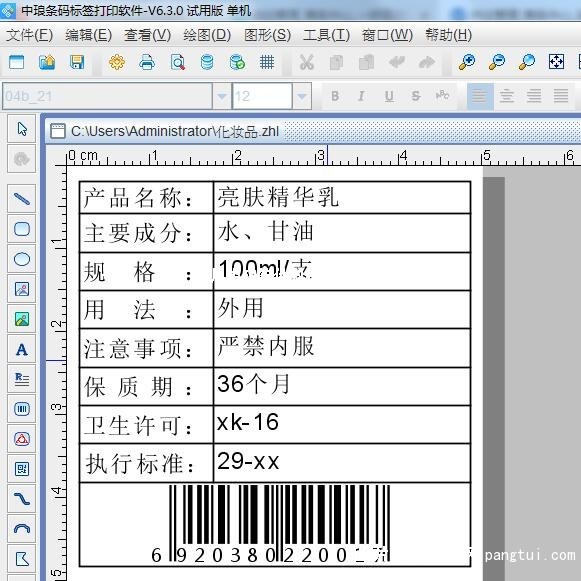Click the zoom in magnifier button
Screen dimensions: 581x581
pos(467,62)
